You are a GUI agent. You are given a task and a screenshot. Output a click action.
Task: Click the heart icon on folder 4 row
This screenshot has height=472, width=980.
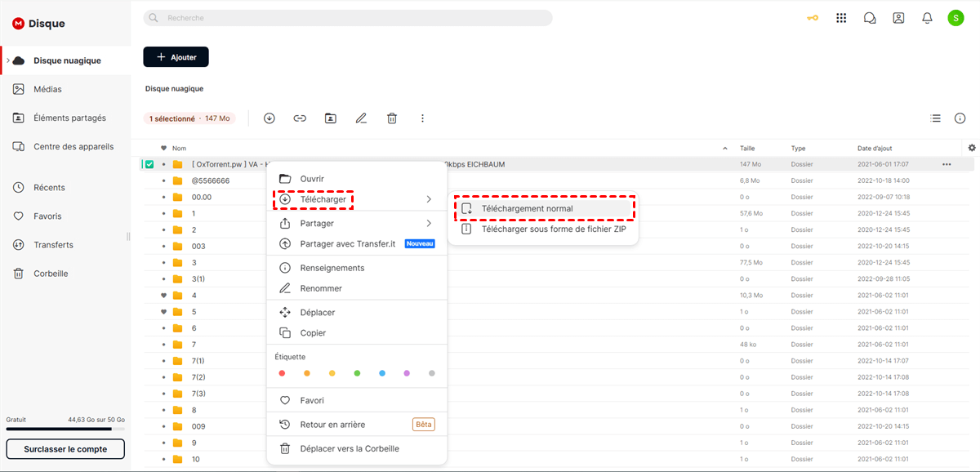(164, 295)
